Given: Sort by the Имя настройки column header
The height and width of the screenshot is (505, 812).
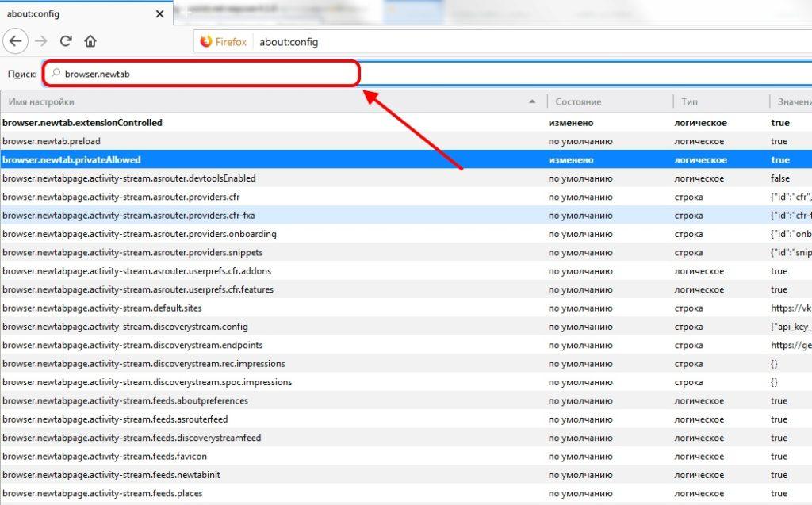Looking at the screenshot, I should coord(274,101).
